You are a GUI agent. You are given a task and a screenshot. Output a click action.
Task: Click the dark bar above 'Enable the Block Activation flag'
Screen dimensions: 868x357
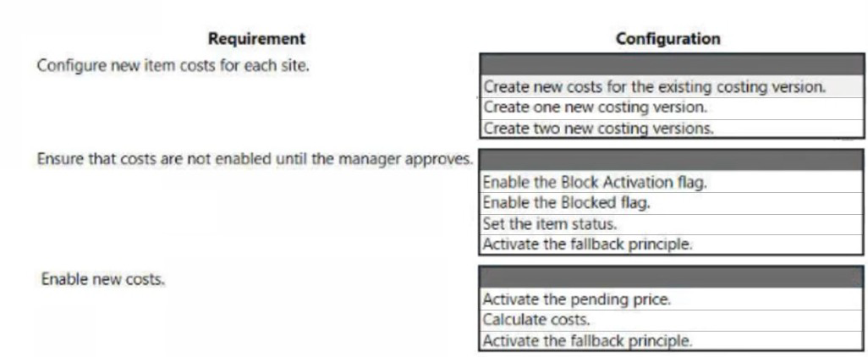coord(671,161)
